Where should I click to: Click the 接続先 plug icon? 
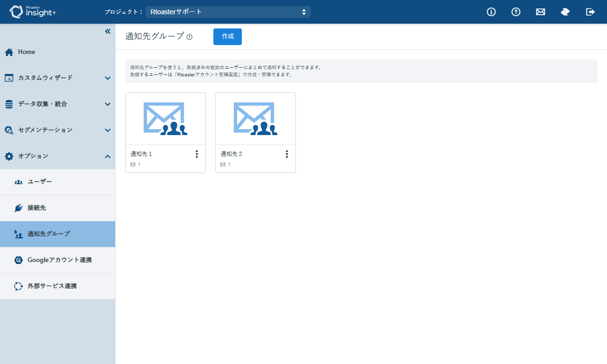18,208
